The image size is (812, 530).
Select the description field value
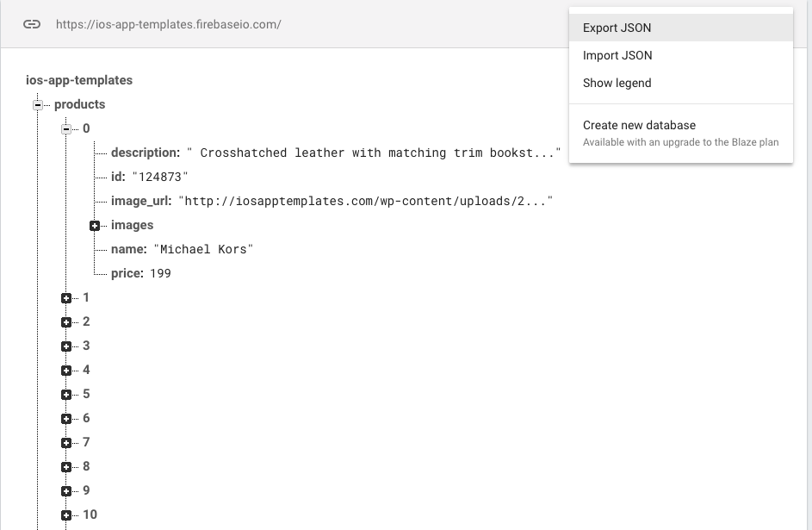tap(374, 153)
